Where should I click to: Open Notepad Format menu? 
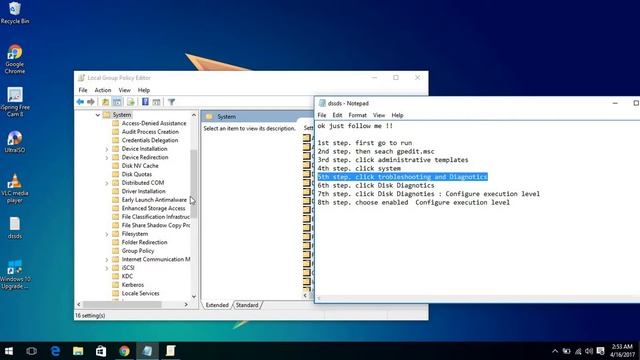pyautogui.click(x=357, y=115)
